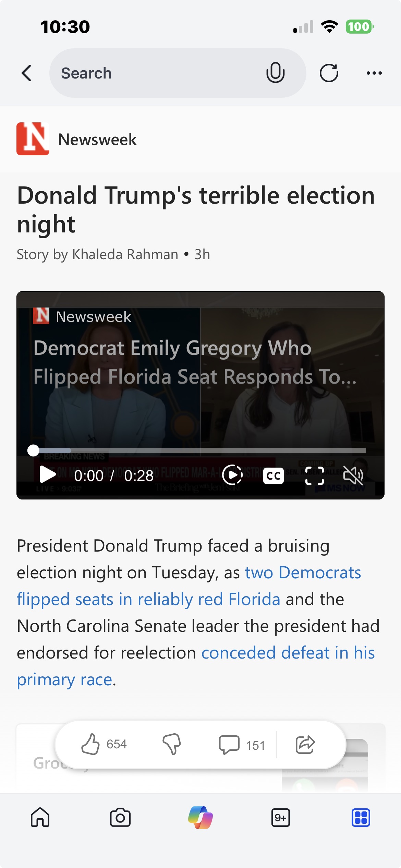Open the Copilot tab
This screenshot has width=401, height=868.
click(x=200, y=818)
